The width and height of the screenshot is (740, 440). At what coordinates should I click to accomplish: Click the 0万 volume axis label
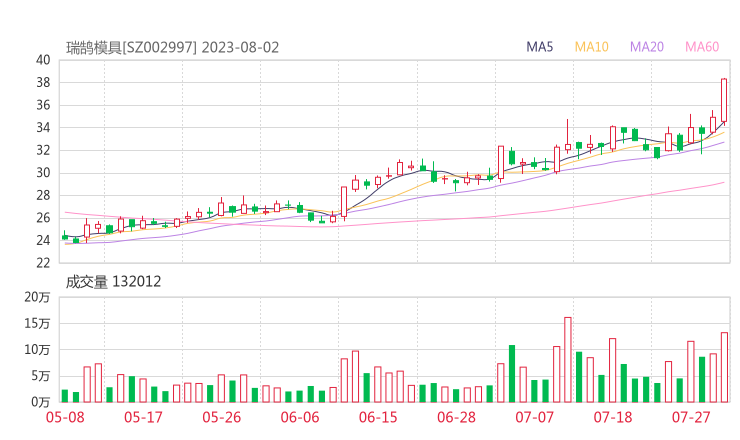tap(41, 402)
